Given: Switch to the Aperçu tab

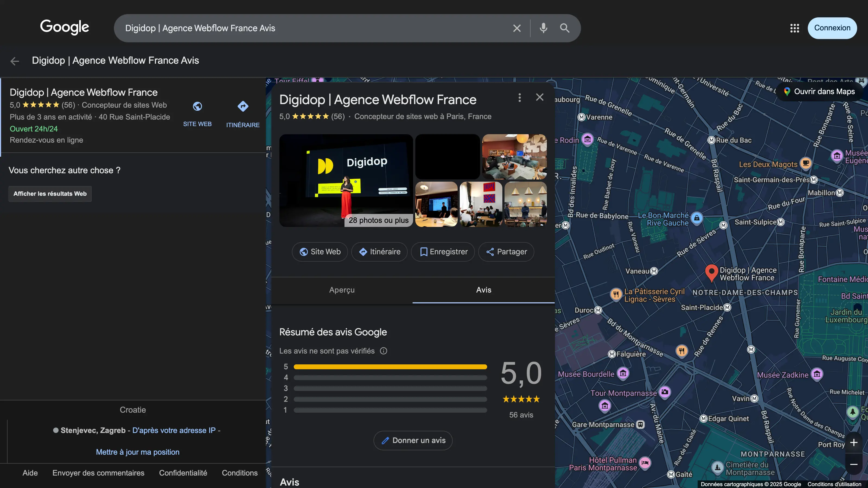Looking at the screenshot, I should coord(342,290).
